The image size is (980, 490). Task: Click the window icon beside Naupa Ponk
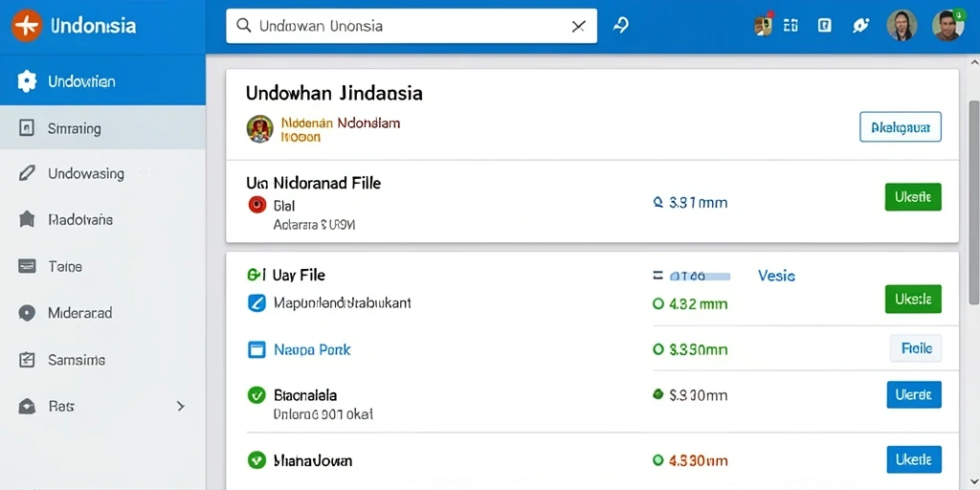click(x=256, y=349)
